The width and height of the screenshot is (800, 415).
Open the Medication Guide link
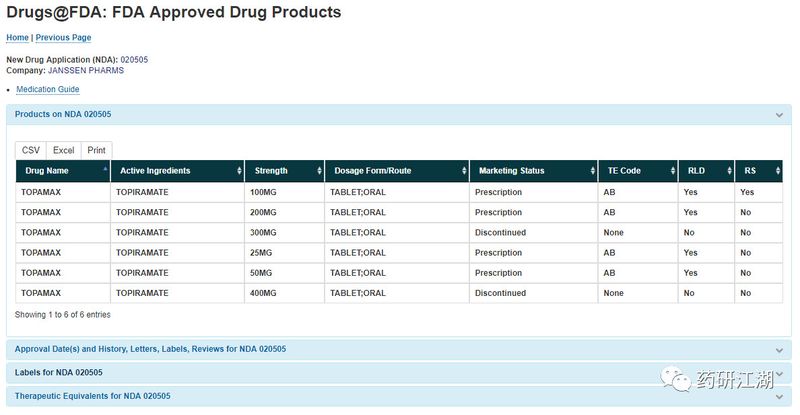pyautogui.click(x=47, y=90)
